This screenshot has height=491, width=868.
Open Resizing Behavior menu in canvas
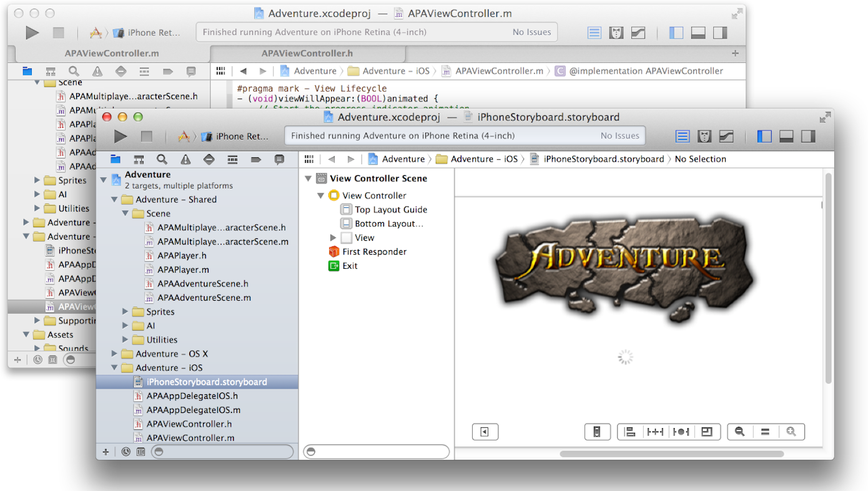pyautogui.click(x=708, y=431)
